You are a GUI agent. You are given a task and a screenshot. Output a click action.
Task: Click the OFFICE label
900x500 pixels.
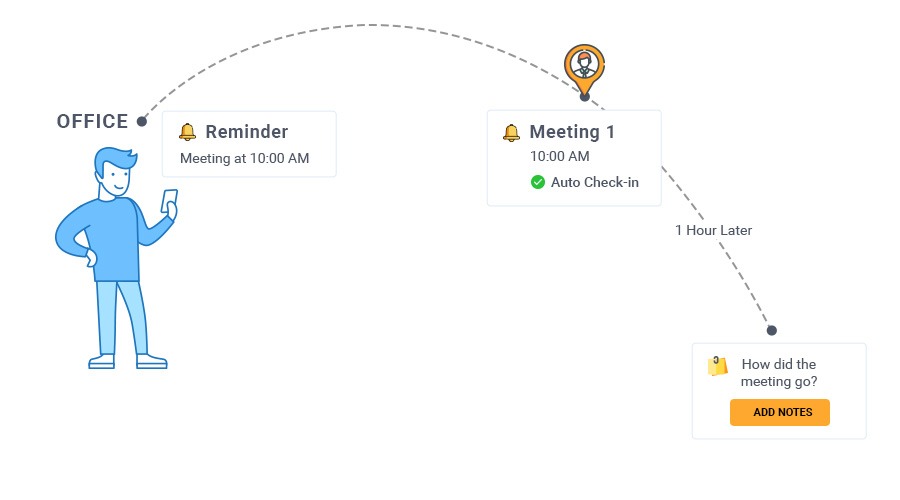92,121
